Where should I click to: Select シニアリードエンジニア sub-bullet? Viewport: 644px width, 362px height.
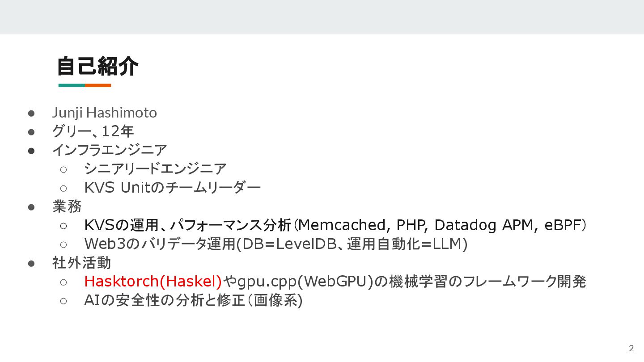(155, 168)
